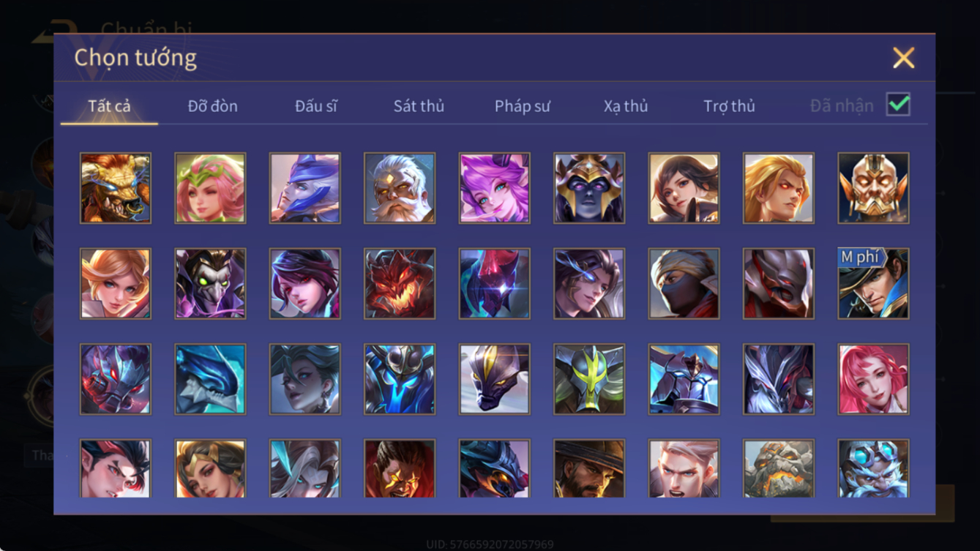Open the 'Trợ thủ' tab
Viewport: 980px width, 551px height.
pos(729,106)
